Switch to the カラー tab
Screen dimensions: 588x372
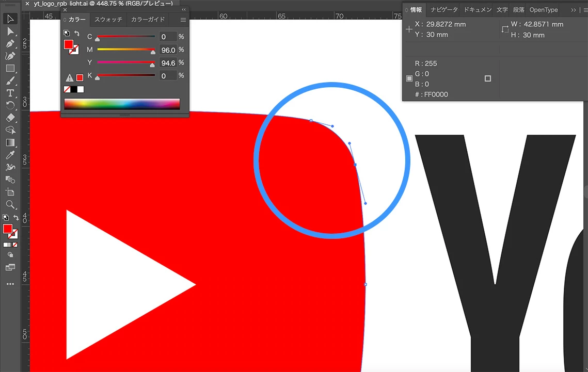[x=77, y=20]
